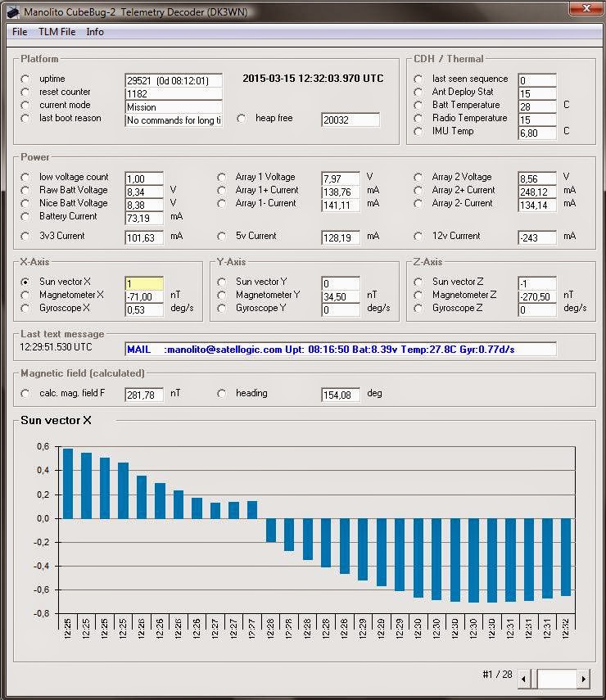This screenshot has width=606, height=700.
Task: Click the message time 12:29:51.530 UTC
Action: [56, 347]
